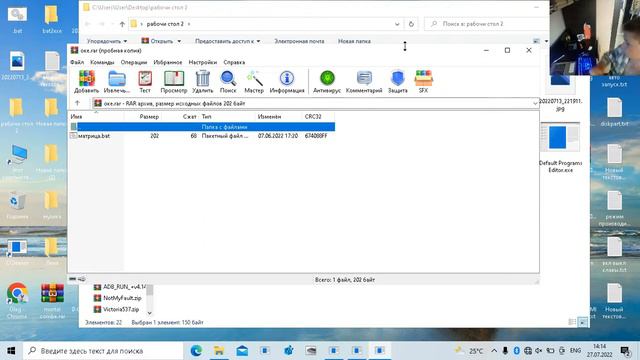The width and height of the screenshot is (640, 360).
Task: Expand Explorer's address history dropdown
Action: click(x=397, y=24)
